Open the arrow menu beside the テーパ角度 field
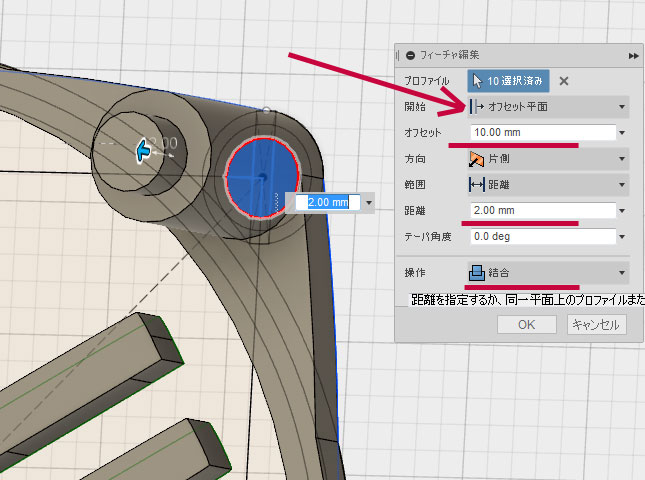 [622, 237]
